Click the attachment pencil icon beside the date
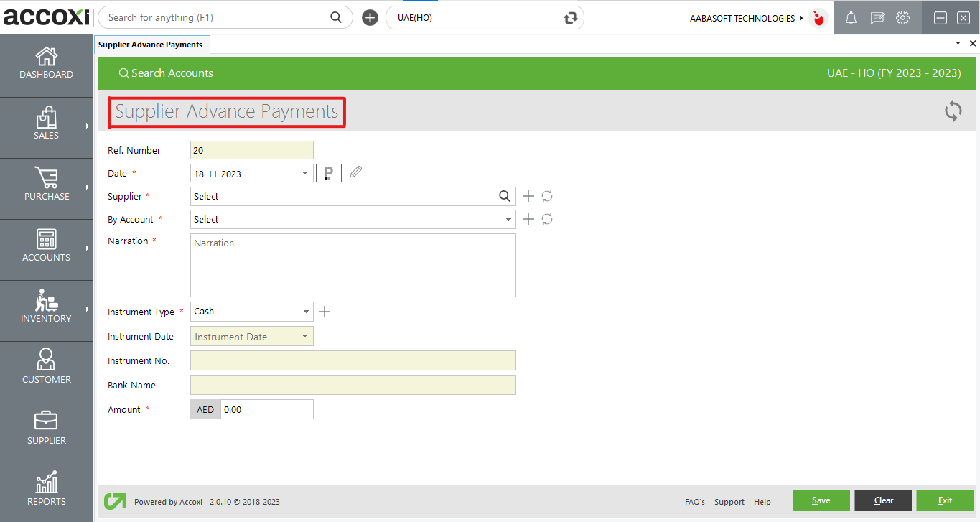Image resolution: width=980 pixels, height=522 pixels. (x=355, y=172)
